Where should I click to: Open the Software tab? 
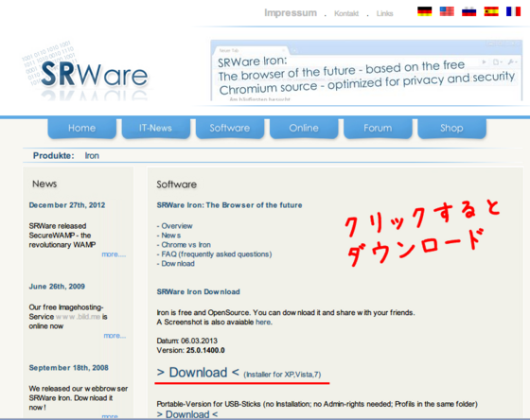229,128
